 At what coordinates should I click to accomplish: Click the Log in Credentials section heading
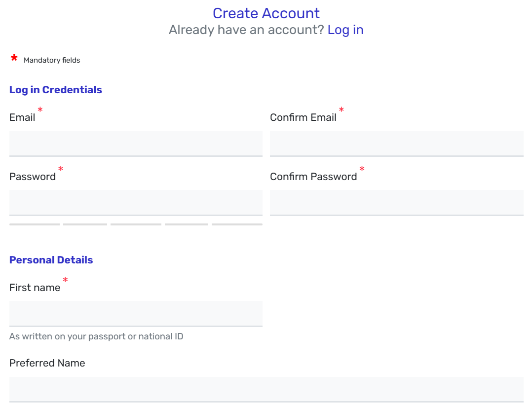point(56,90)
